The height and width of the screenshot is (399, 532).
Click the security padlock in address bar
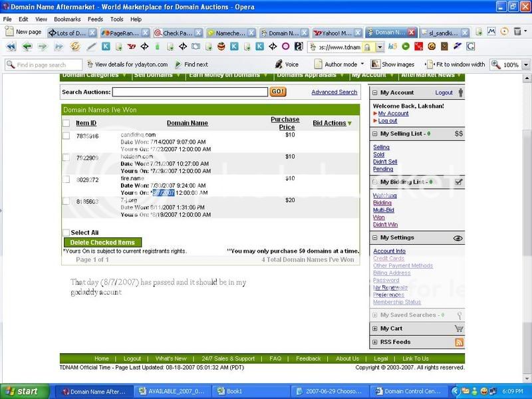[x=367, y=47]
